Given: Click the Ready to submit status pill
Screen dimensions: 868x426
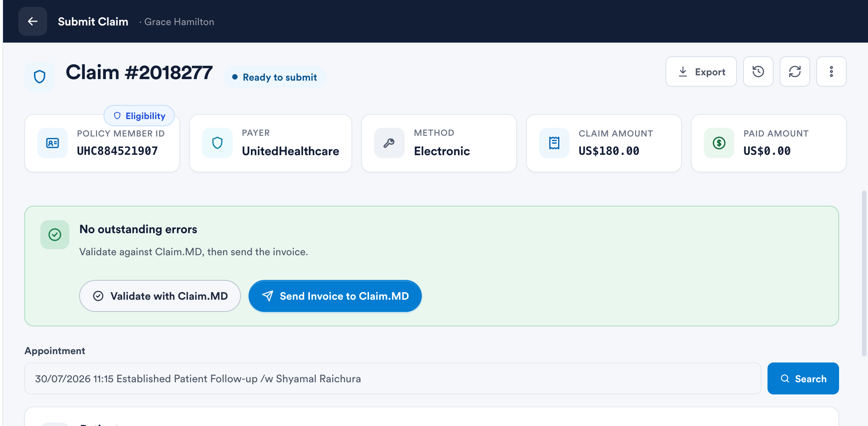Looking at the screenshot, I should click(x=274, y=77).
